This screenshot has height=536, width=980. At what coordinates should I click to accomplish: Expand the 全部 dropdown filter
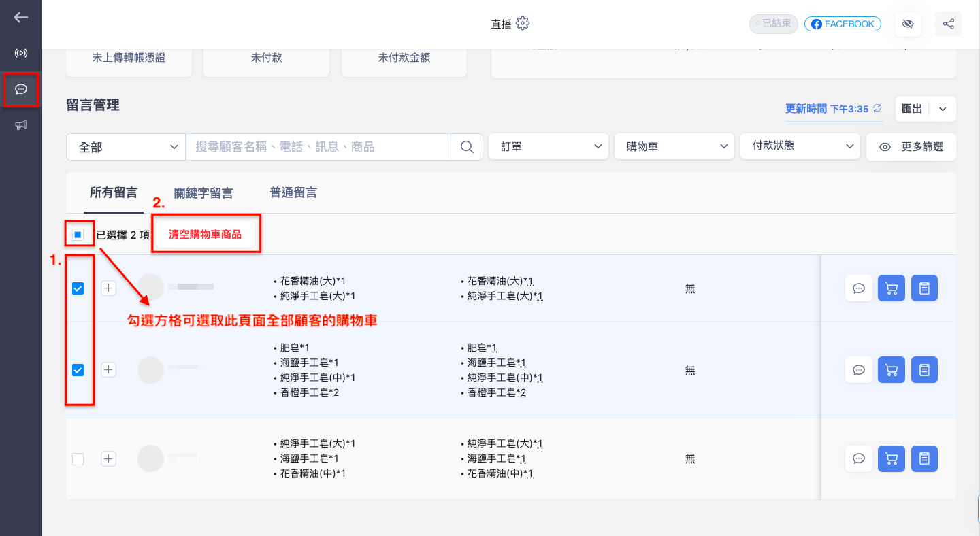click(126, 147)
